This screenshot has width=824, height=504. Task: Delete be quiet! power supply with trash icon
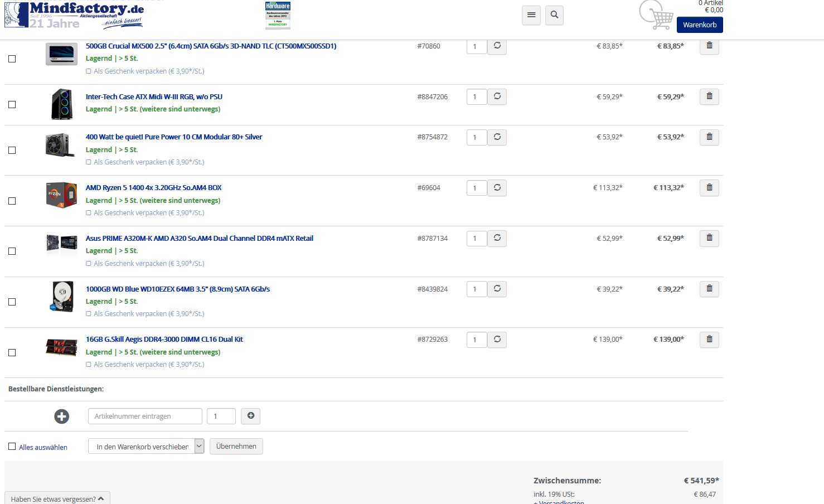coord(709,137)
